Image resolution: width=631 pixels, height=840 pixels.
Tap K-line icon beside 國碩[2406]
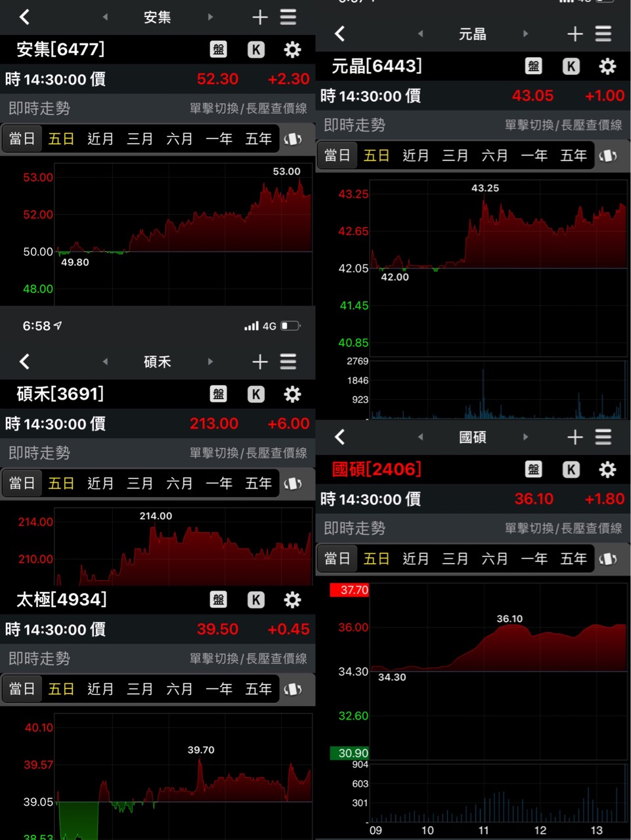(x=571, y=469)
